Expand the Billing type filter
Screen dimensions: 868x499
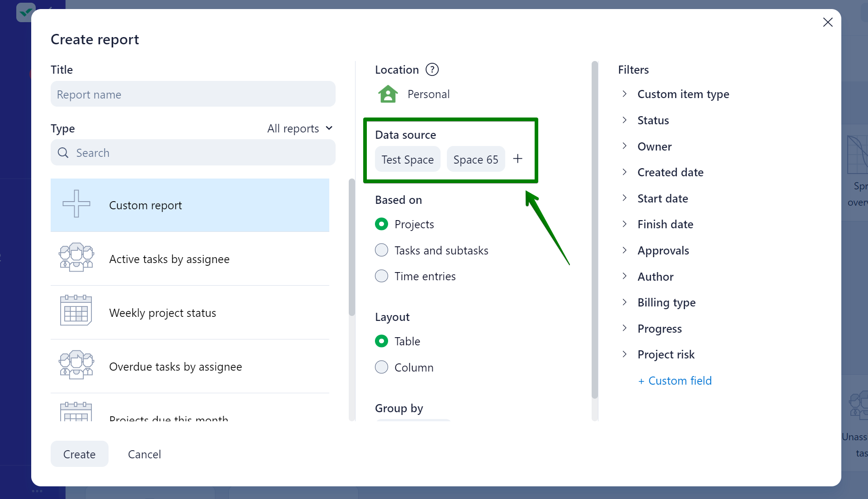(x=624, y=302)
